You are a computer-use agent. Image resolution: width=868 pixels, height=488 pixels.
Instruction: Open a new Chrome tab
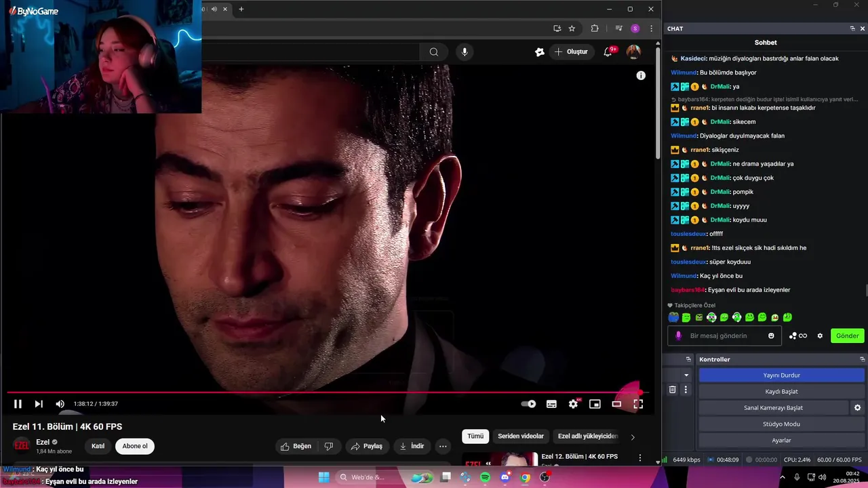click(x=241, y=9)
